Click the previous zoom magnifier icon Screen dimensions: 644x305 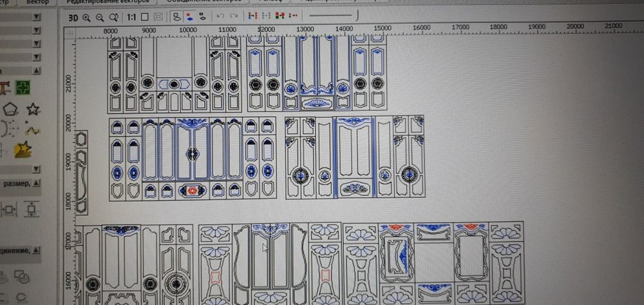coord(114,17)
